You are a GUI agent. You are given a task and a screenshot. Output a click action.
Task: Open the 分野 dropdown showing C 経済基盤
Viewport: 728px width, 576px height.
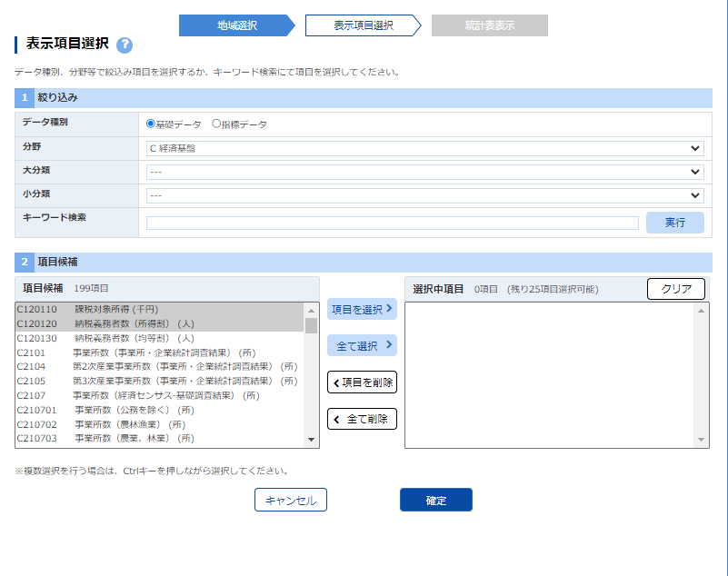(x=424, y=148)
